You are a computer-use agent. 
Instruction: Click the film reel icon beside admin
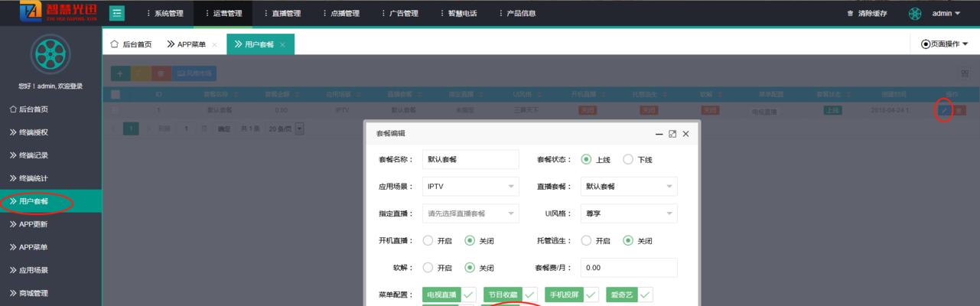click(x=915, y=14)
